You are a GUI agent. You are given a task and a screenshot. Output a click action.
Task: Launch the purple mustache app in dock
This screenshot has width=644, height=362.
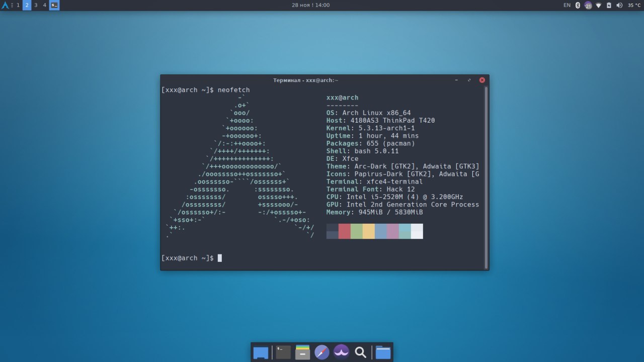point(342,352)
